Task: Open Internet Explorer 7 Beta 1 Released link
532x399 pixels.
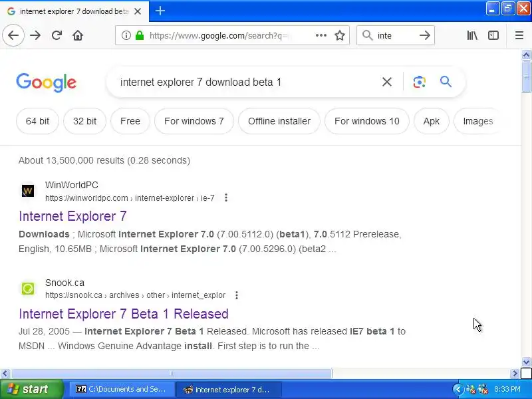Action: point(124,314)
